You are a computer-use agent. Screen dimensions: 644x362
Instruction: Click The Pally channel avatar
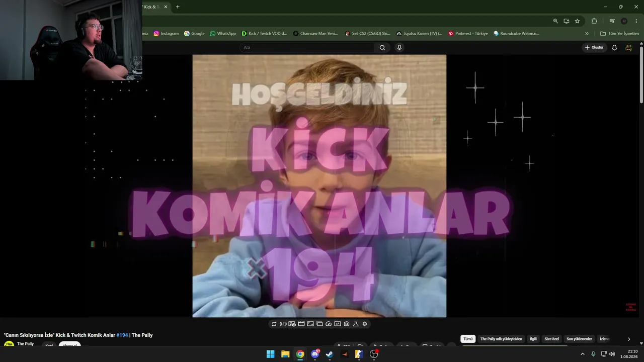[9, 344]
